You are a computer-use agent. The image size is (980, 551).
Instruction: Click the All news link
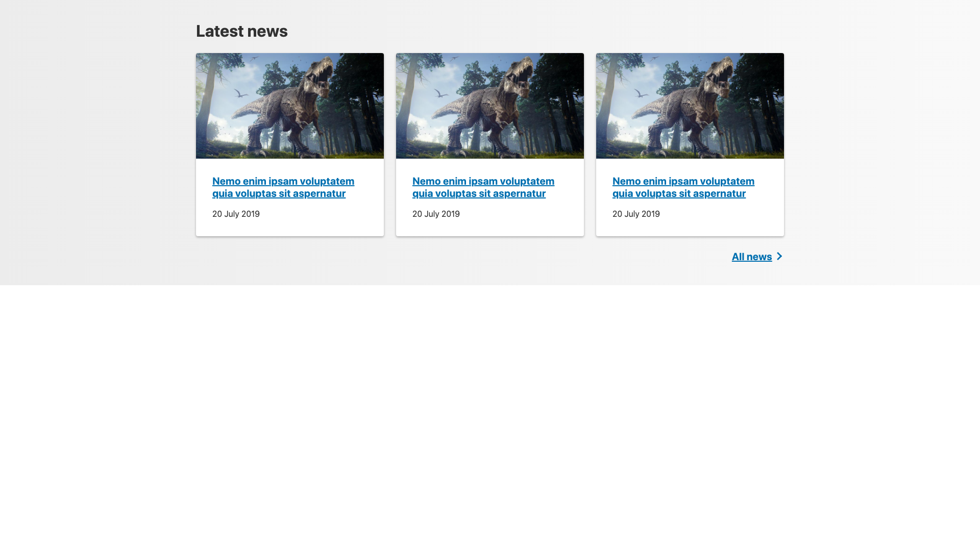click(x=752, y=257)
